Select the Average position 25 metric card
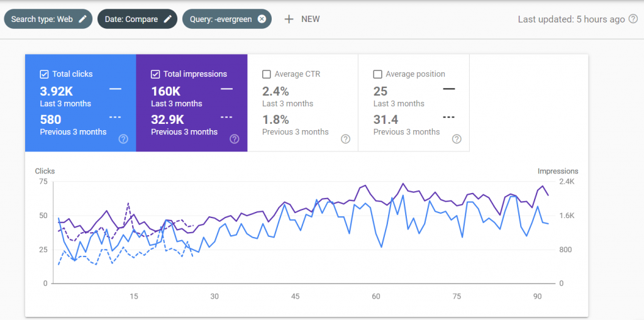This screenshot has width=644, height=320. (x=414, y=102)
